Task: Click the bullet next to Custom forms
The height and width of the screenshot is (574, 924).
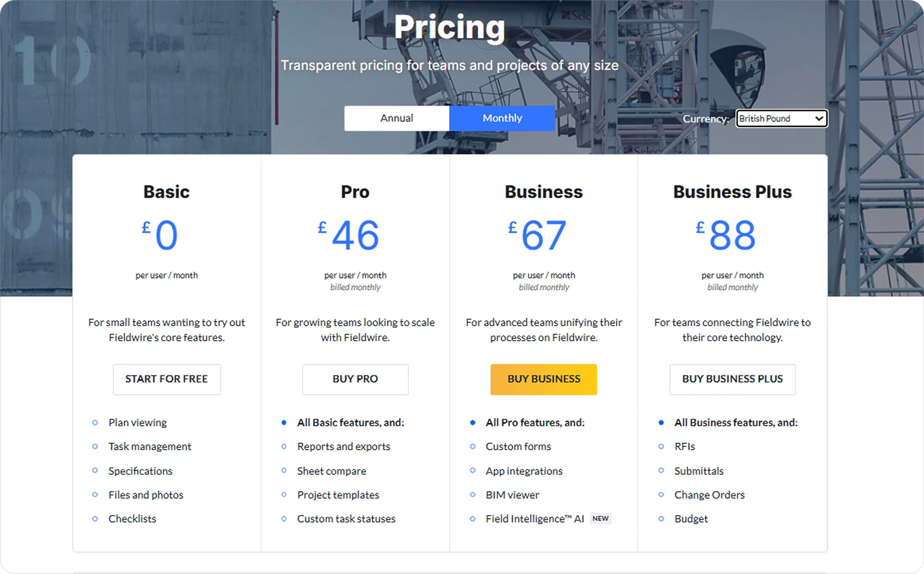Action: pos(472,446)
